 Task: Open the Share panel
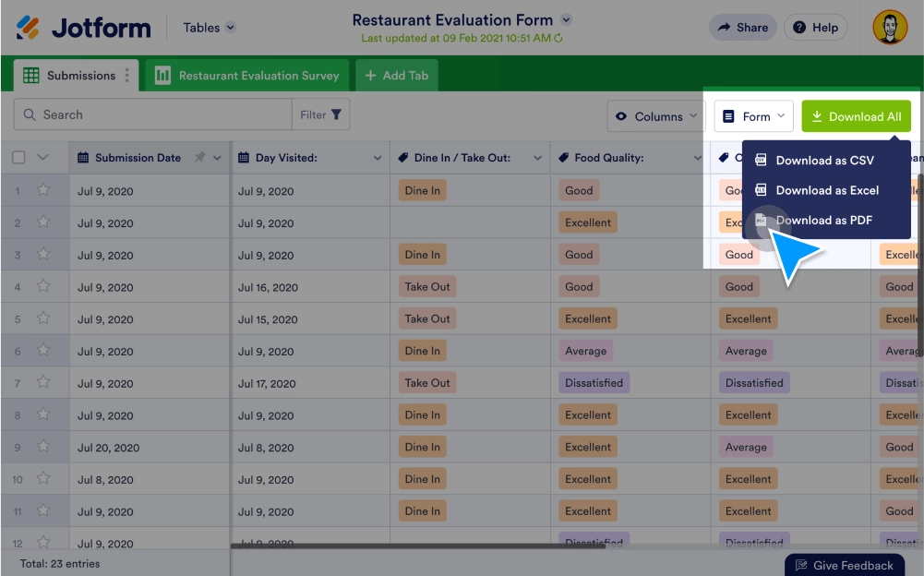pos(742,27)
